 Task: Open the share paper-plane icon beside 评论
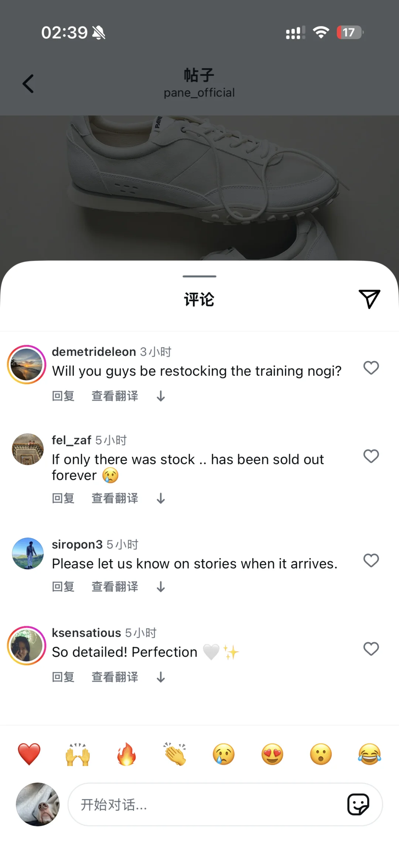click(x=369, y=299)
